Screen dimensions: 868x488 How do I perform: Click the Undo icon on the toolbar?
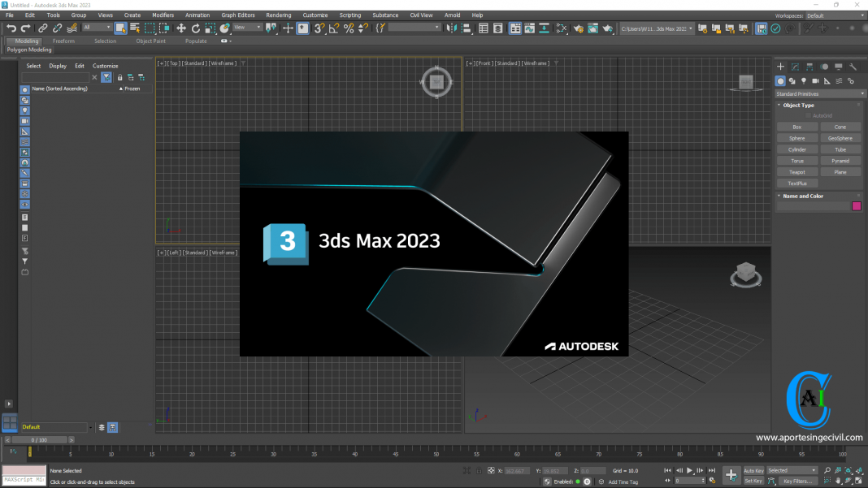pyautogui.click(x=12, y=29)
